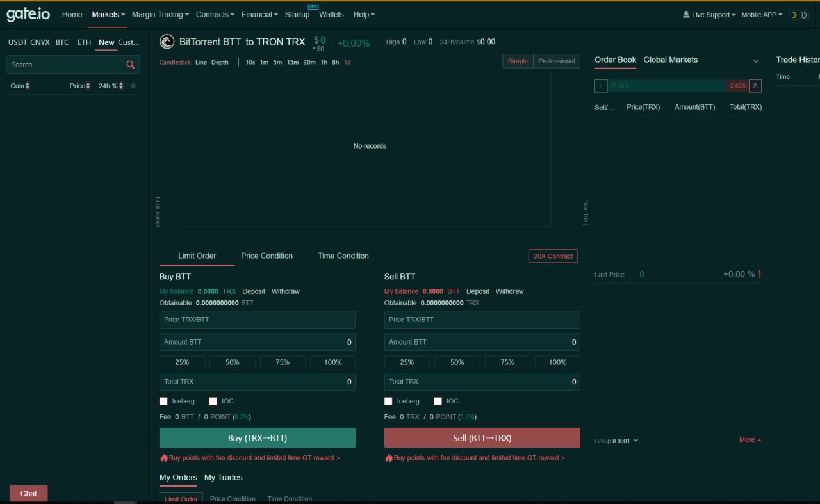Viewport: 820px width, 504px height.
Task: Set buy amount to 50%
Action: 233,362
